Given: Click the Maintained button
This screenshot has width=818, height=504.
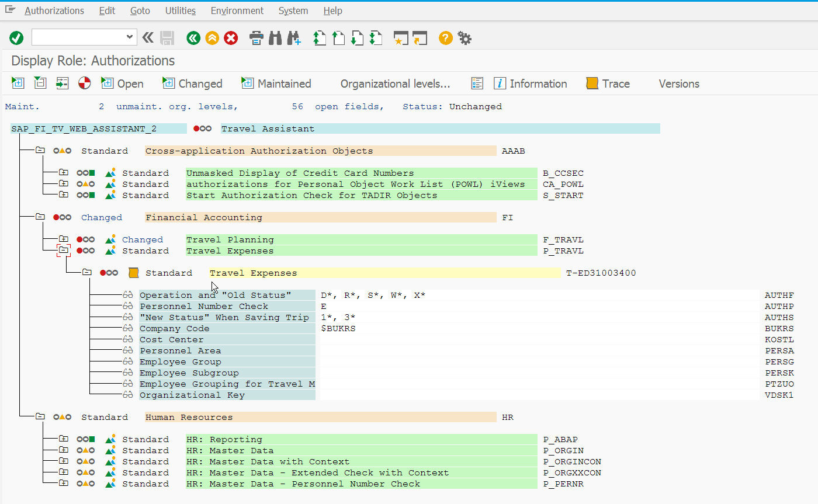Looking at the screenshot, I should click(276, 84).
